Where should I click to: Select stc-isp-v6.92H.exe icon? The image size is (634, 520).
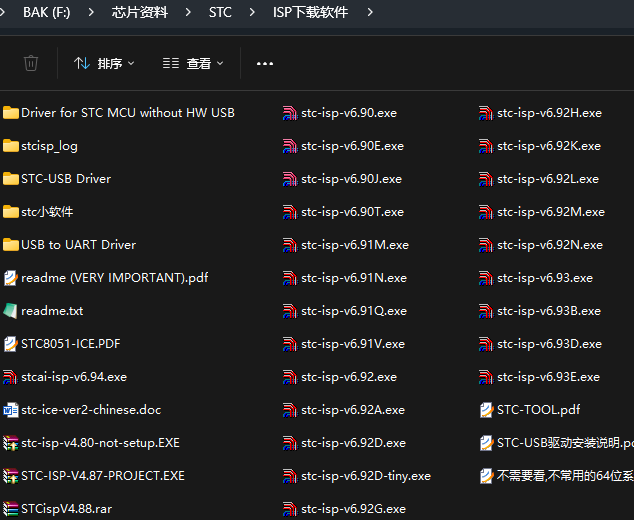(486, 113)
